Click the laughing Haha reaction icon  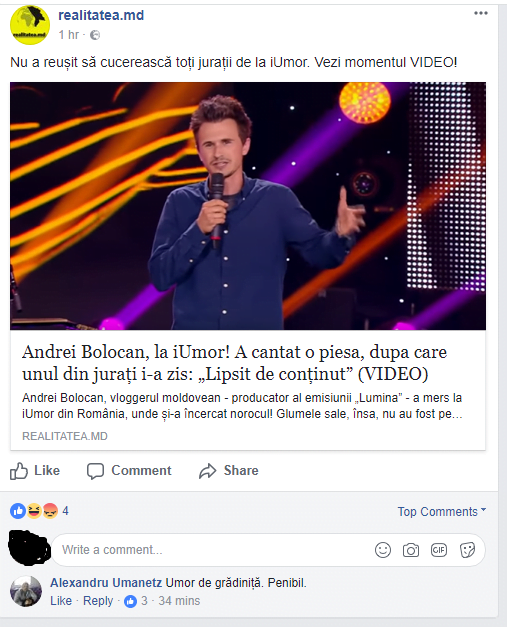point(34,511)
